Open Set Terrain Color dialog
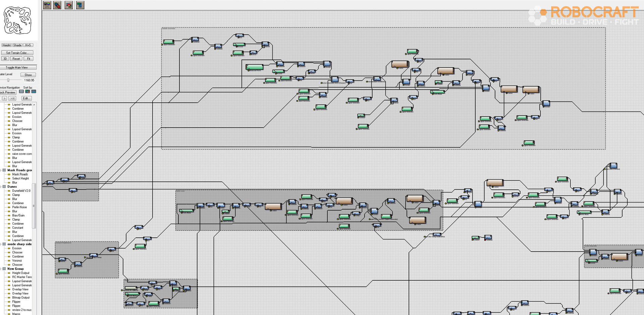This screenshot has height=315, width=644. click(x=17, y=53)
